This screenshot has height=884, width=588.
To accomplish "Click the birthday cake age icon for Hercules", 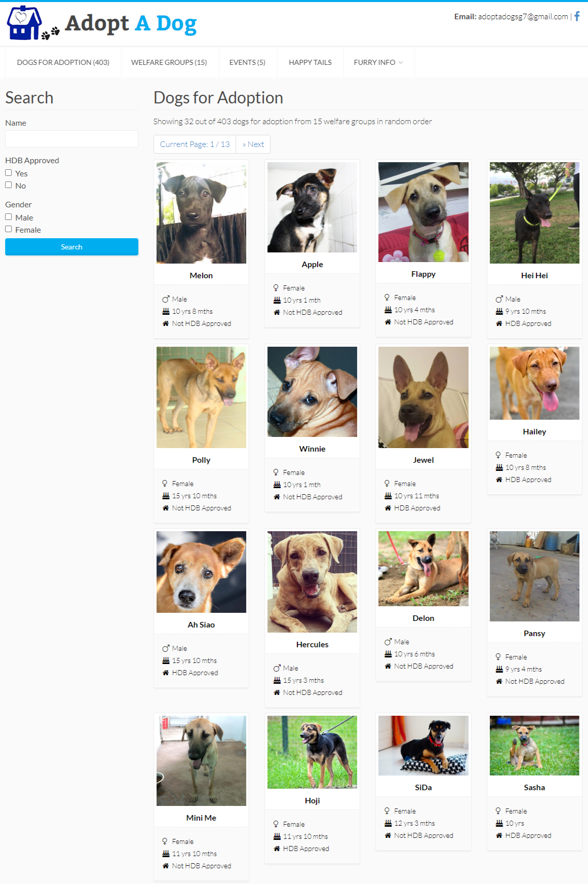I will point(277,680).
